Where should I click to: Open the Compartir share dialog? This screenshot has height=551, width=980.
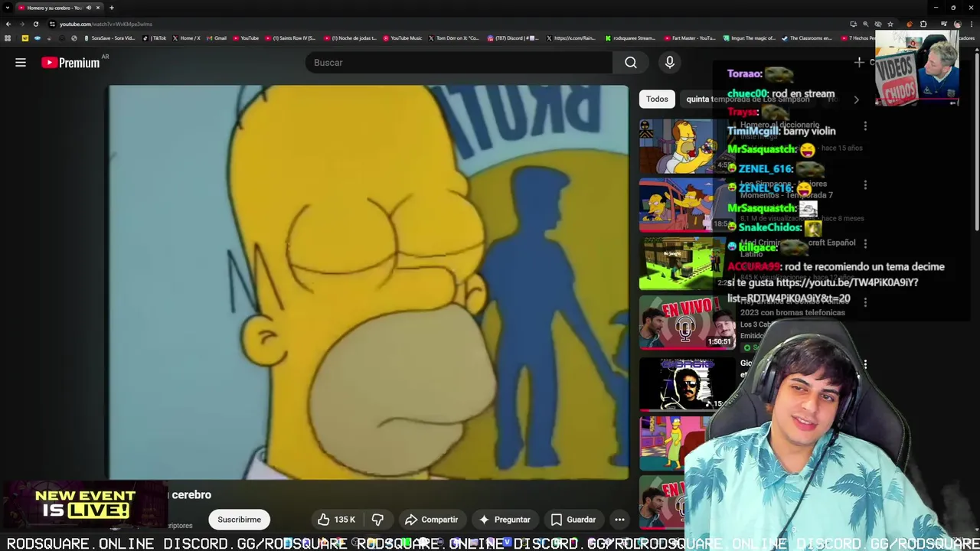click(x=432, y=520)
